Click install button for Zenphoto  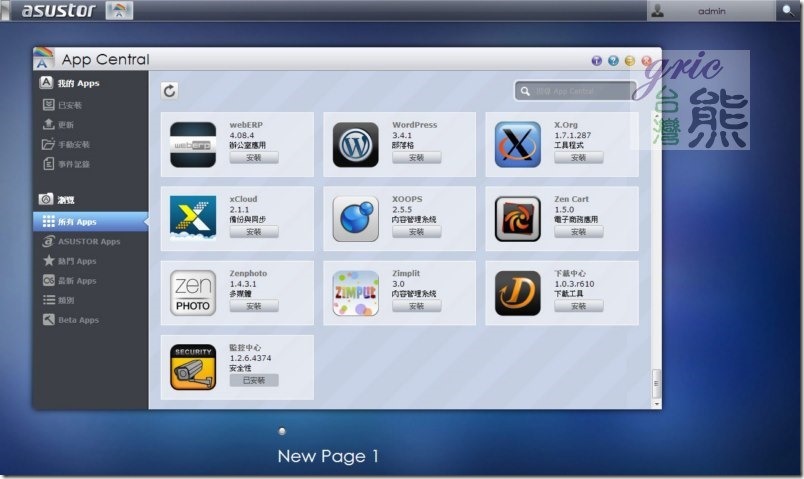pos(254,306)
